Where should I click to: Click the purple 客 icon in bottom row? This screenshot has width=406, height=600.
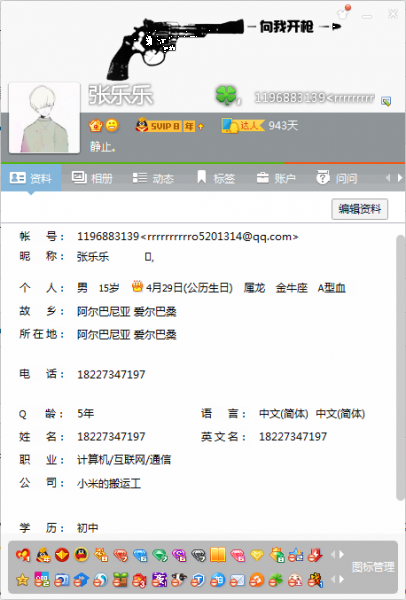tap(159, 580)
